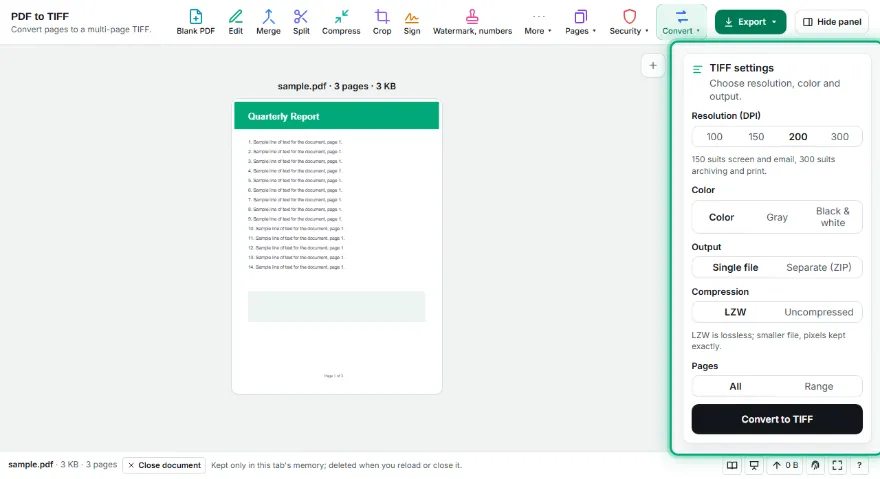Click the sample.pdf · 3 pages · 3 KB heading
The height and width of the screenshot is (479, 880).
coord(337,86)
